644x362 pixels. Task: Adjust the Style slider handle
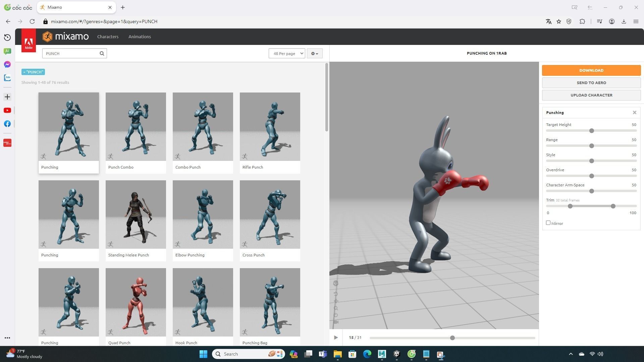592,161
